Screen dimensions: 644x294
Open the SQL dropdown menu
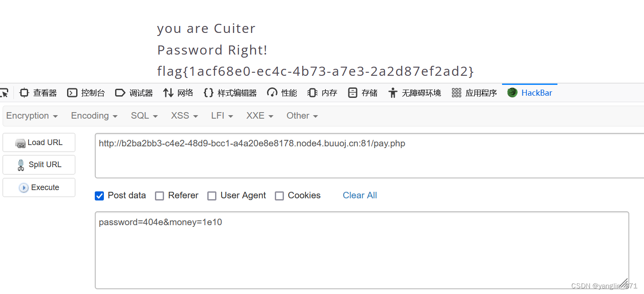[144, 116]
